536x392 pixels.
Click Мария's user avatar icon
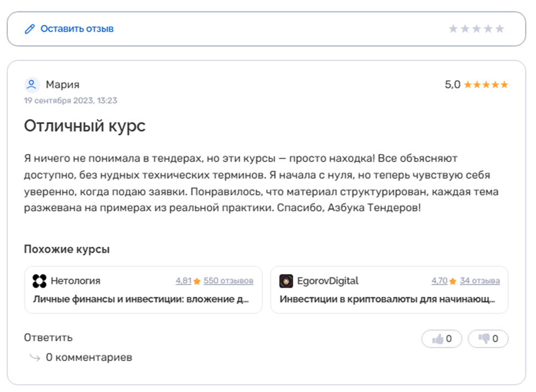click(x=32, y=85)
